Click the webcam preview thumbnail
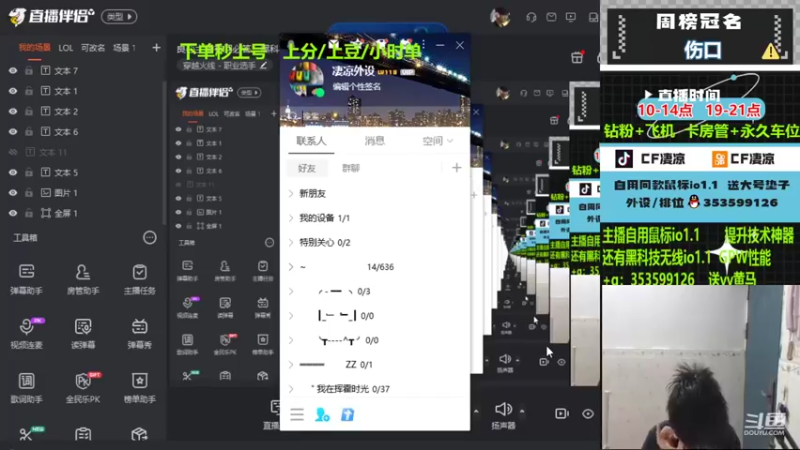The width and height of the screenshot is (800, 450). (700, 367)
